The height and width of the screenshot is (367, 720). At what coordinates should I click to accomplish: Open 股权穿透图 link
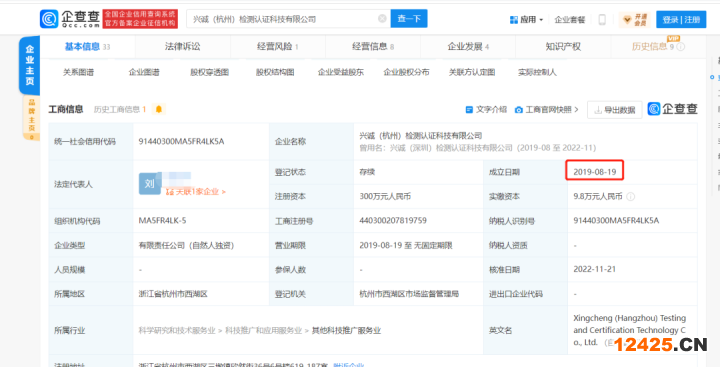(x=210, y=73)
